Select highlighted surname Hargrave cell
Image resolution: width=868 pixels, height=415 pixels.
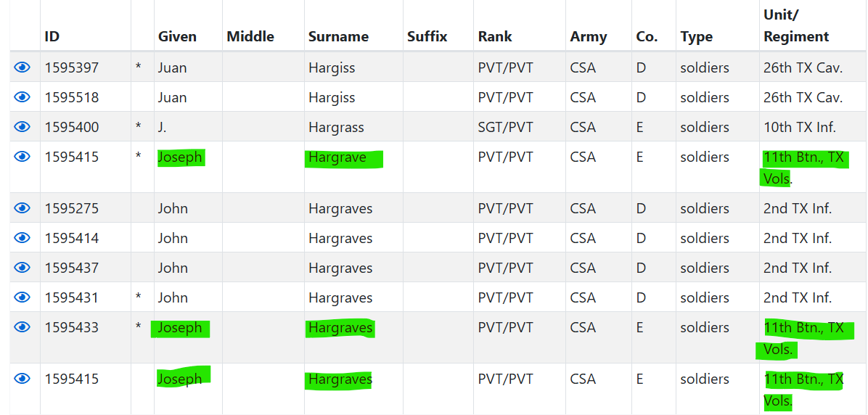coord(337,157)
